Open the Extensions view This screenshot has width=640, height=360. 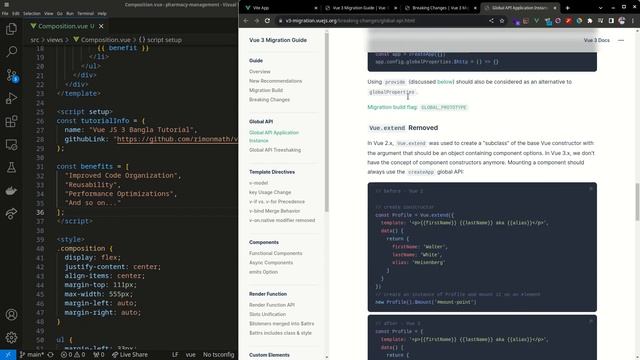[x=11, y=121]
